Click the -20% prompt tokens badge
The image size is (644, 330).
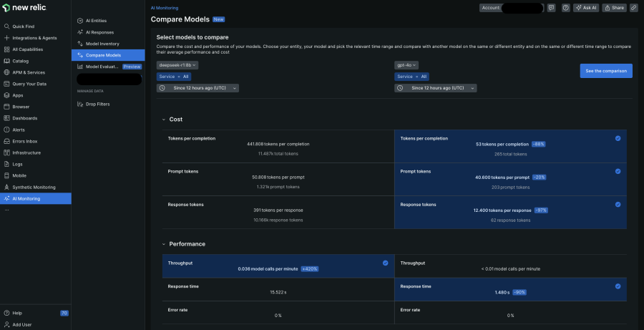[x=539, y=177]
